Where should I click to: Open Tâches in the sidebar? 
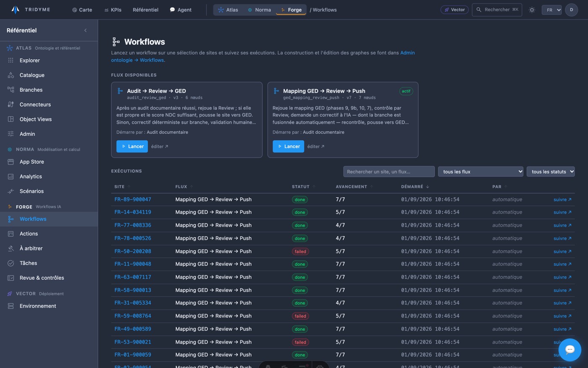tap(49, 263)
